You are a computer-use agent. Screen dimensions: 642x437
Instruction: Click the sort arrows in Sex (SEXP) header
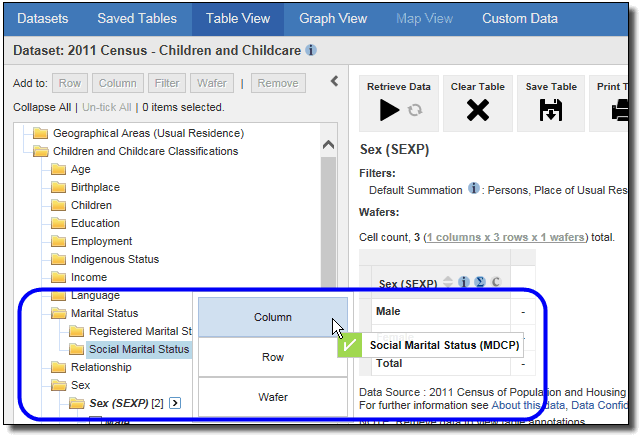coord(448,283)
